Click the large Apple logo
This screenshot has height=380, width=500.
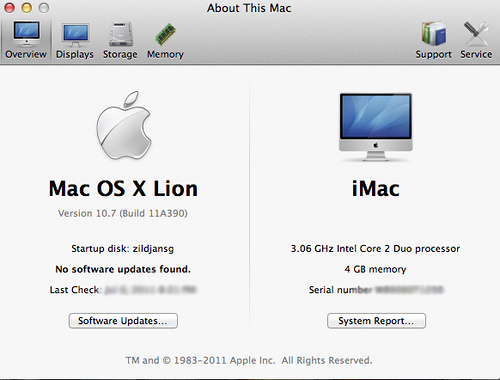tap(124, 125)
